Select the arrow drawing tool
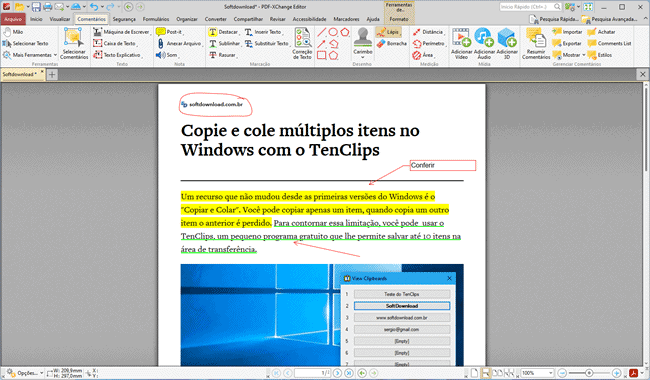 321,44
